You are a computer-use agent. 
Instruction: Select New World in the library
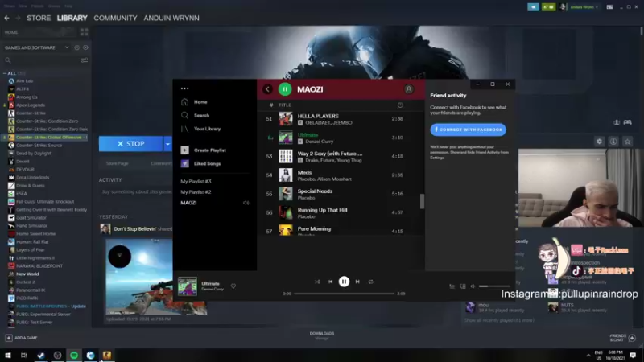(x=27, y=274)
